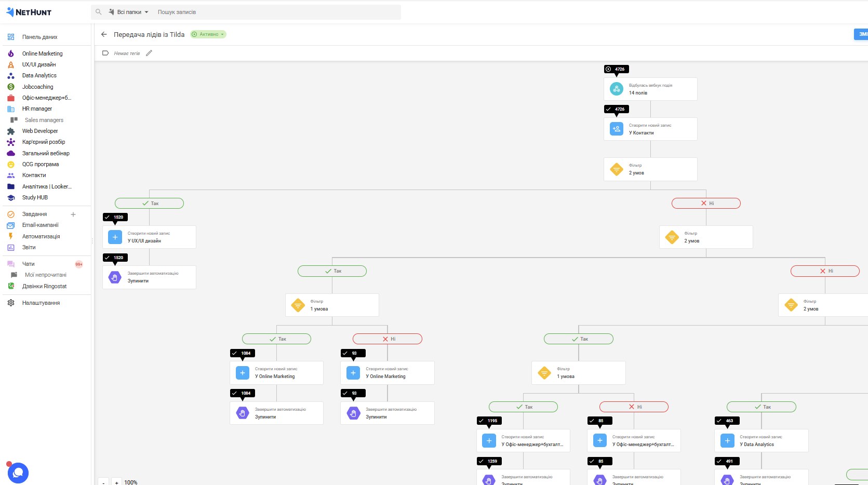
Task: Click the webhook trigger node icon
Action: point(617,89)
